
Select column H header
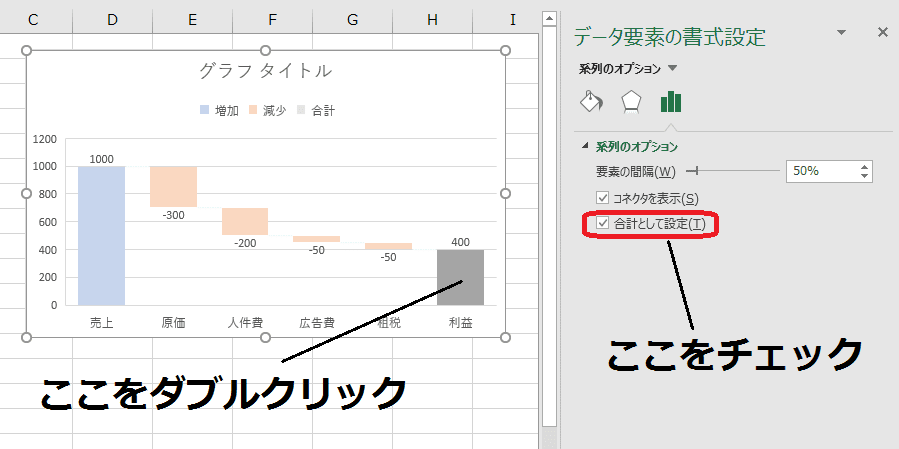pos(433,19)
